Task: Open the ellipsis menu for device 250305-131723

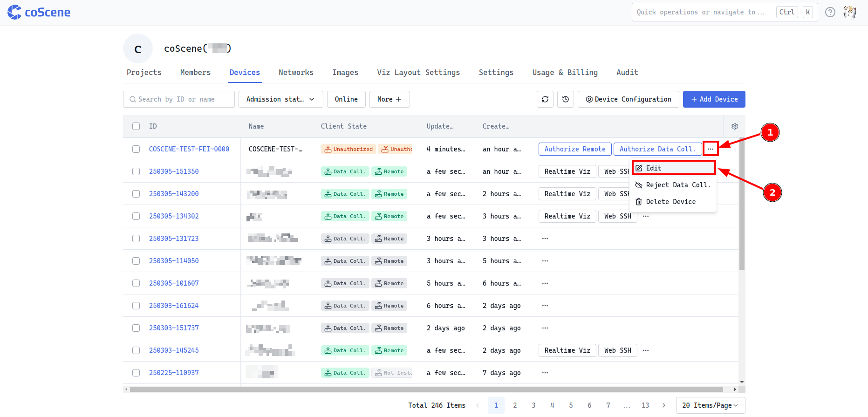Action: coord(545,239)
